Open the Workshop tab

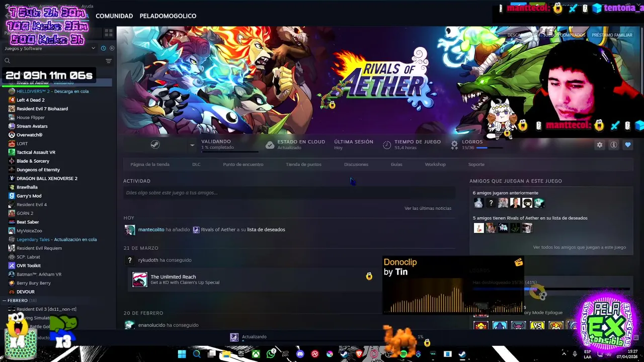435,164
